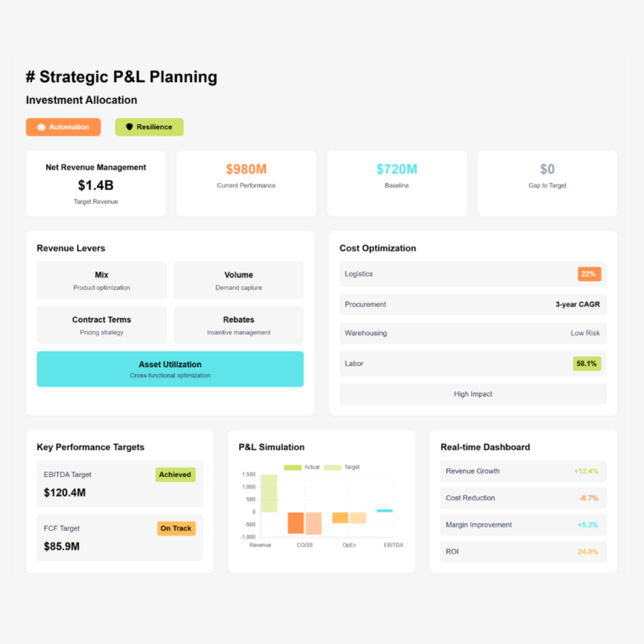Open the Warehousing Low Risk row
Image resolution: width=644 pixels, height=644 pixels.
[x=472, y=333]
